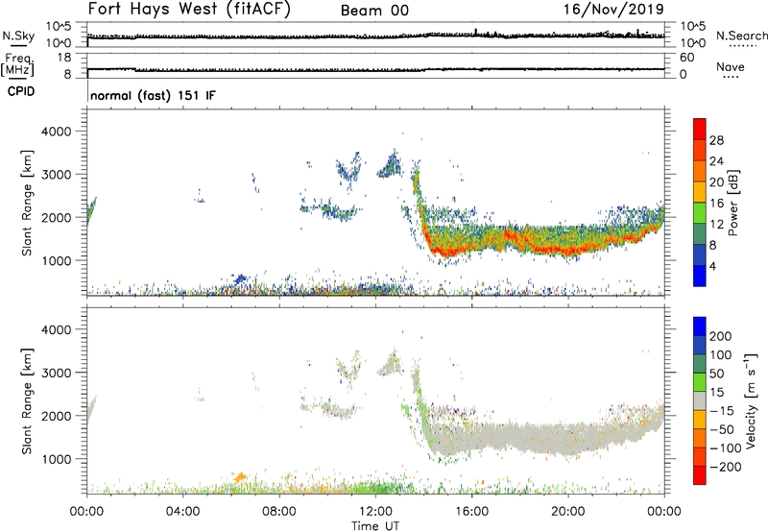Click the '2000' tick on velocity panel

(x=56, y=416)
